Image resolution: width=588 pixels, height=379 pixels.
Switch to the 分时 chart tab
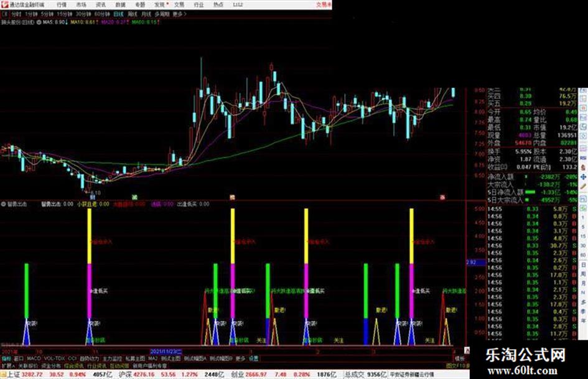pyautogui.click(x=16, y=14)
